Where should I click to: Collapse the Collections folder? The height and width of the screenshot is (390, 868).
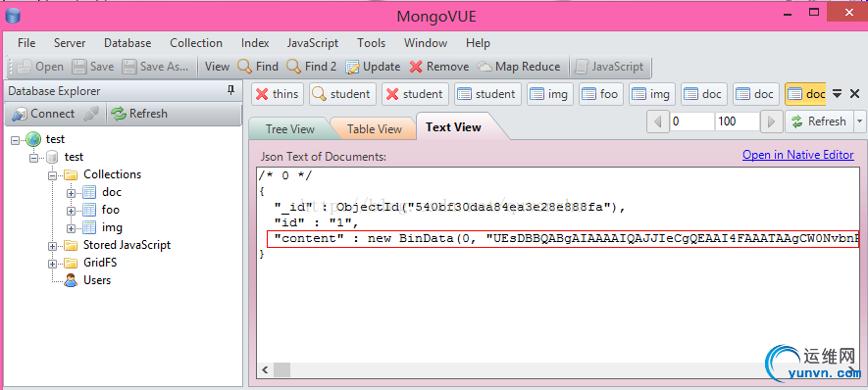point(53,174)
